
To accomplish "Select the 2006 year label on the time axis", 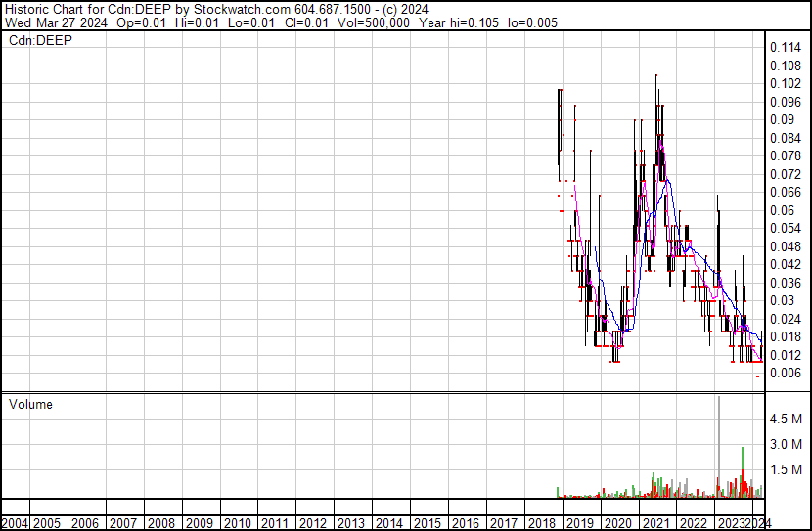I will 85,523.
